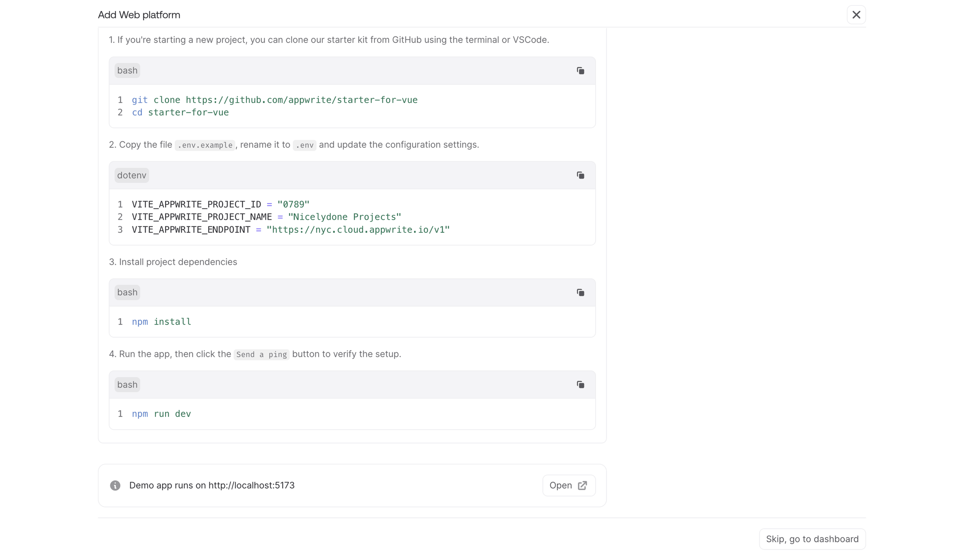Image resolution: width=964 pixels, height=560 pixels.
Task: Copy the npm run dev command
Action: pyautogui.click(x=580, y=385)
